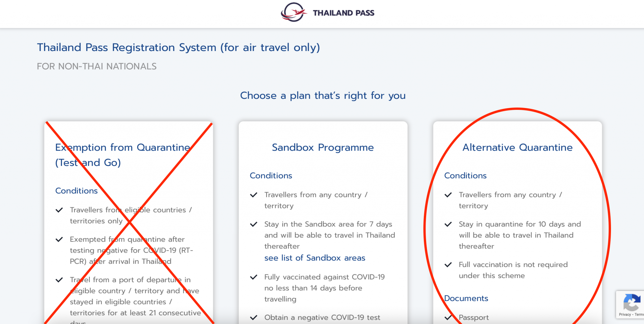Click Conditions heading in Sandbox Programme card
The height and width of the screenshot is (324, 644).
tap(271, 175)
